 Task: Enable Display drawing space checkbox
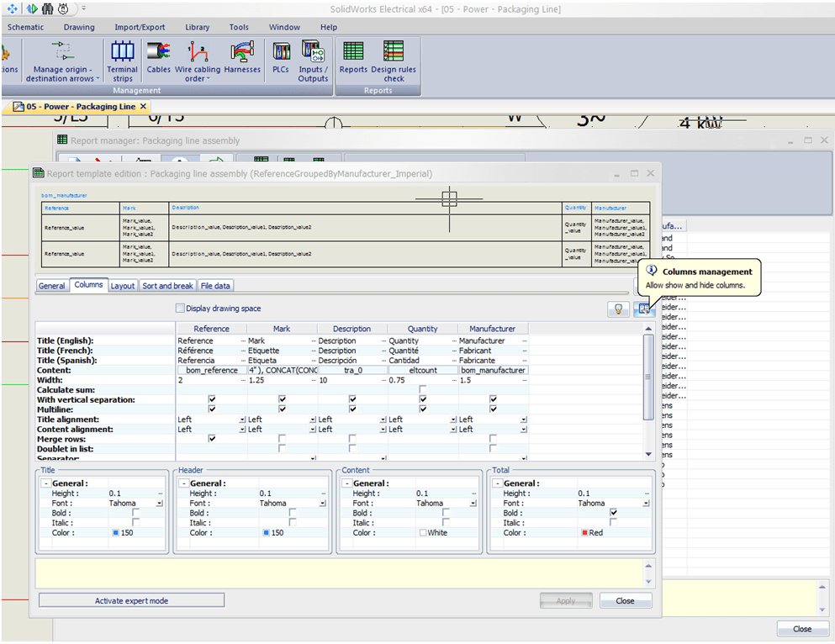[179, 309]
